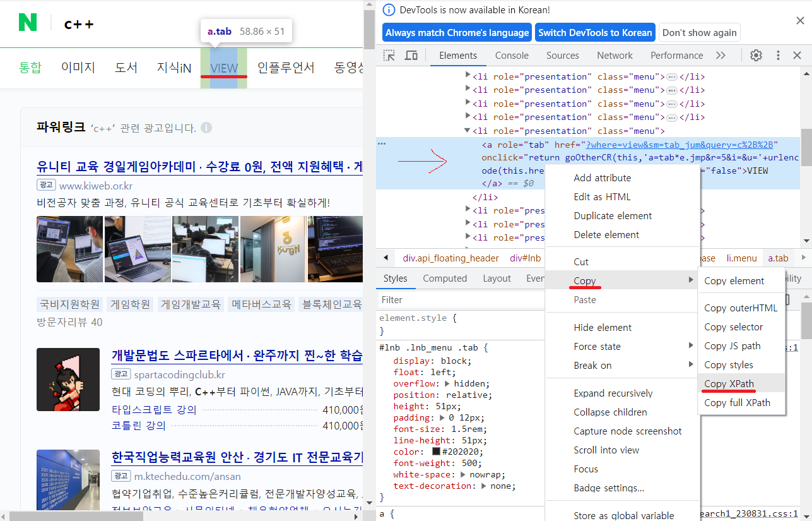Click the 국비지원학원 tag

69,304
